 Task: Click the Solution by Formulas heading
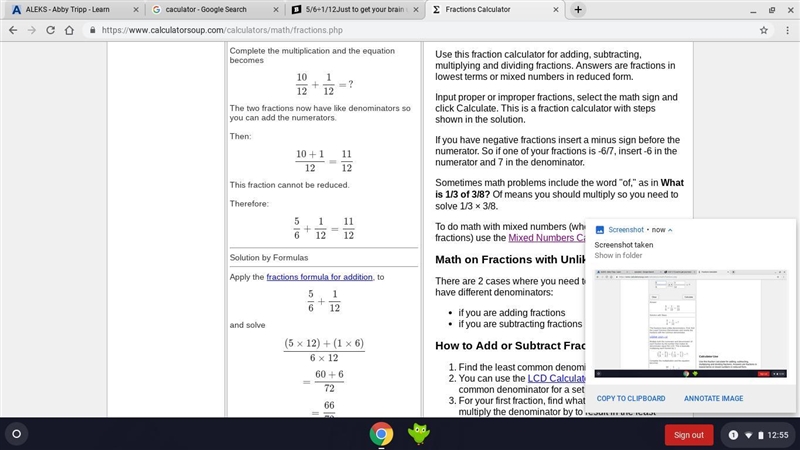click(x=269, y=258)
